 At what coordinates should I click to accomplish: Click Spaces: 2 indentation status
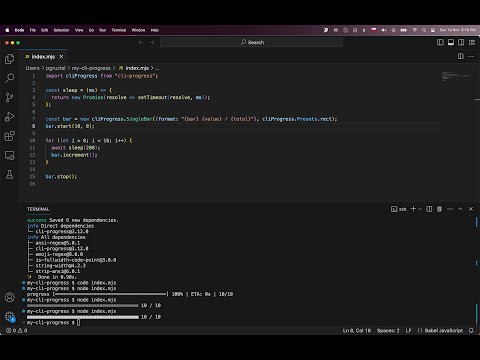click(388, 331)
